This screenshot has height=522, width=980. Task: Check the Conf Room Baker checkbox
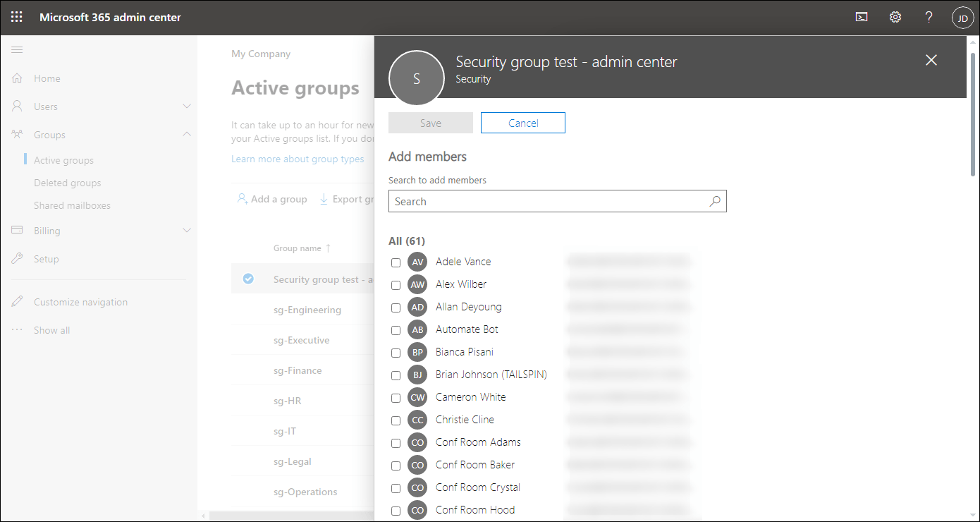click(396, 465)
